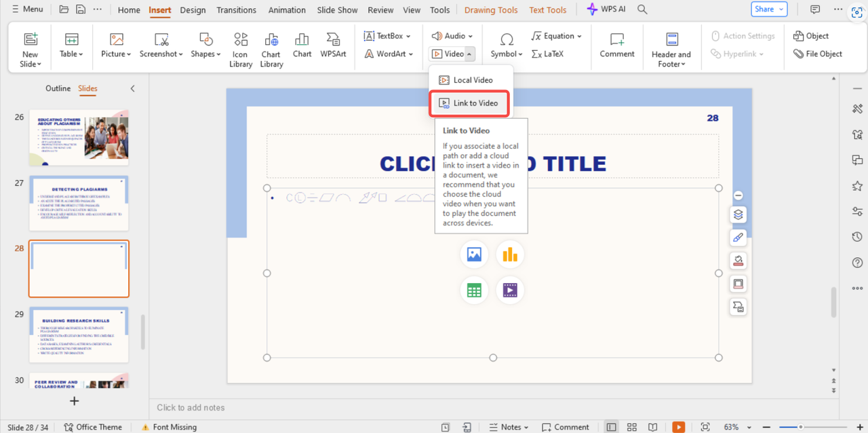Select slide 27 Detecting Plagiarism thumbnail
Image resolution: width=868 pixels, height=433 pixels.
[79, 203]
